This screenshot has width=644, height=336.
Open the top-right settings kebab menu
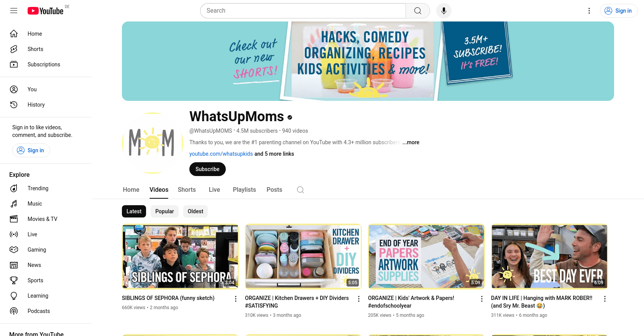589,11
